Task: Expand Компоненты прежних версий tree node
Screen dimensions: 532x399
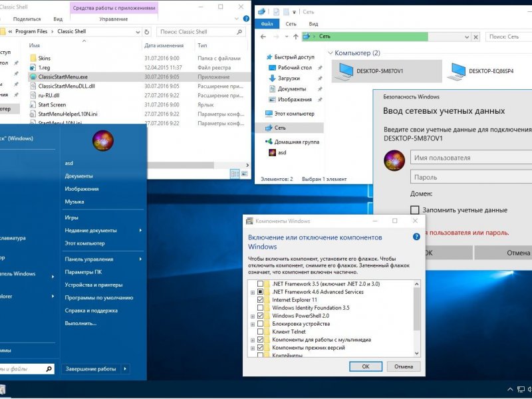Action: tap(253, 348)
